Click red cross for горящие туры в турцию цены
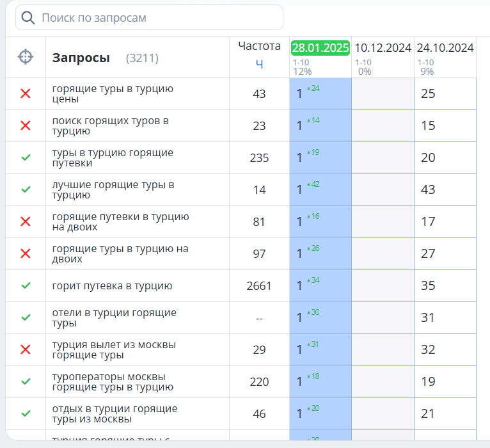This screenshot has width=490, height=448. click(x=26, y=93)
